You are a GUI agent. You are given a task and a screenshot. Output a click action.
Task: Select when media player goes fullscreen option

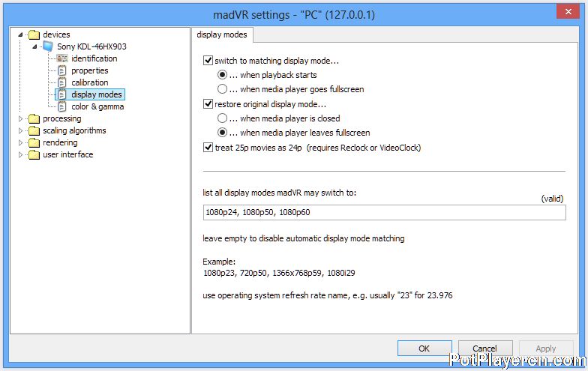click(222, 89)
